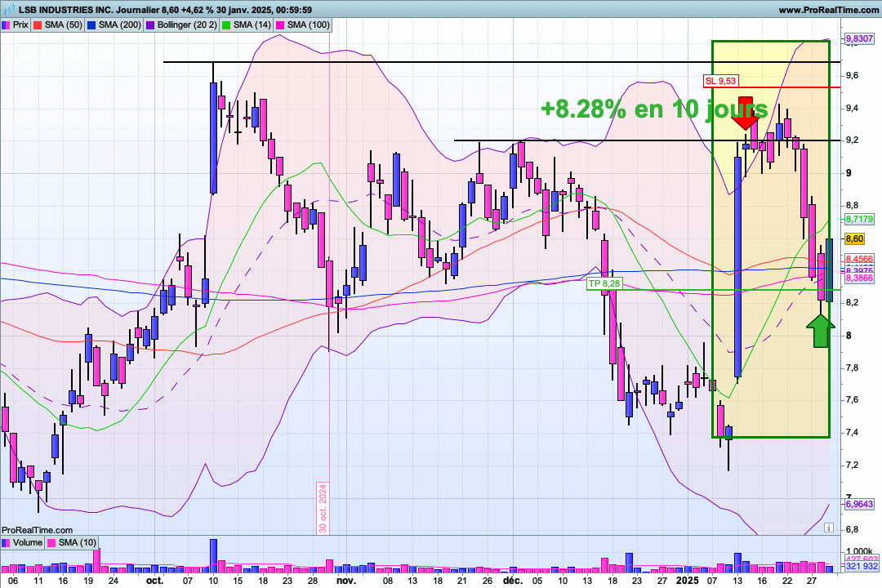Screen dimensions: 882x588
Task: Click the 06 date label on time axis
Action: [13, 581]
